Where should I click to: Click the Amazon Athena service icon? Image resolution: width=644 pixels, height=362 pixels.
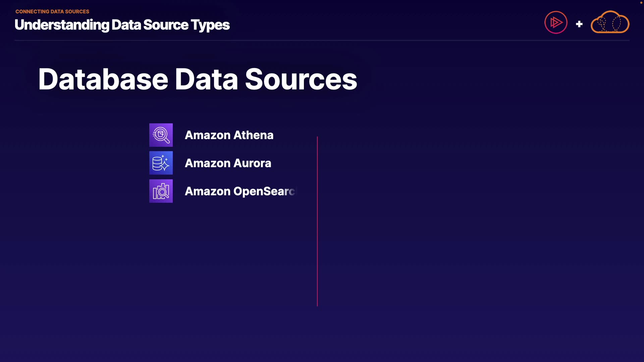point(161,135)
